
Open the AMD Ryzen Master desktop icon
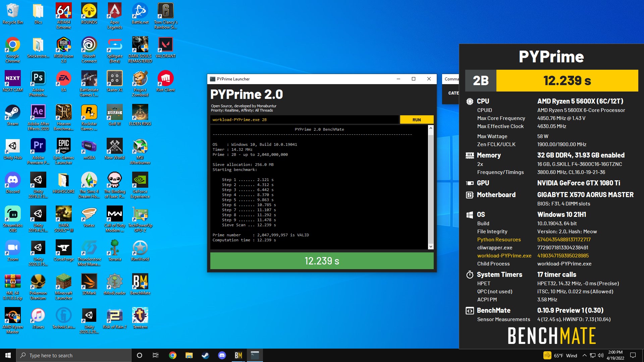(13, 320)
